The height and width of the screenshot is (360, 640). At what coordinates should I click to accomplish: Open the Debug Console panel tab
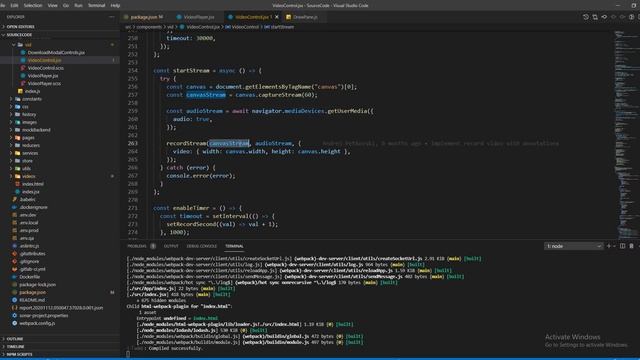point(202,246)
